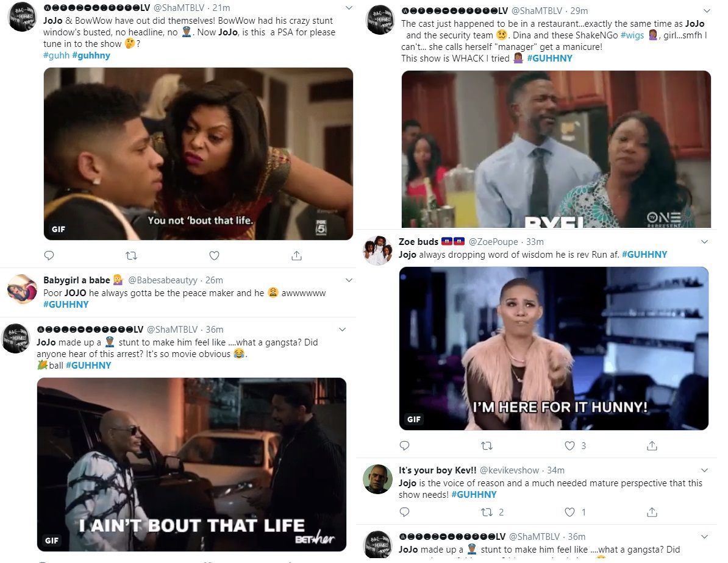The height and width of the screenshot is (563, 728).
Task: Expand the options chevron on Zoe buds' tweet
Action: 704,241
